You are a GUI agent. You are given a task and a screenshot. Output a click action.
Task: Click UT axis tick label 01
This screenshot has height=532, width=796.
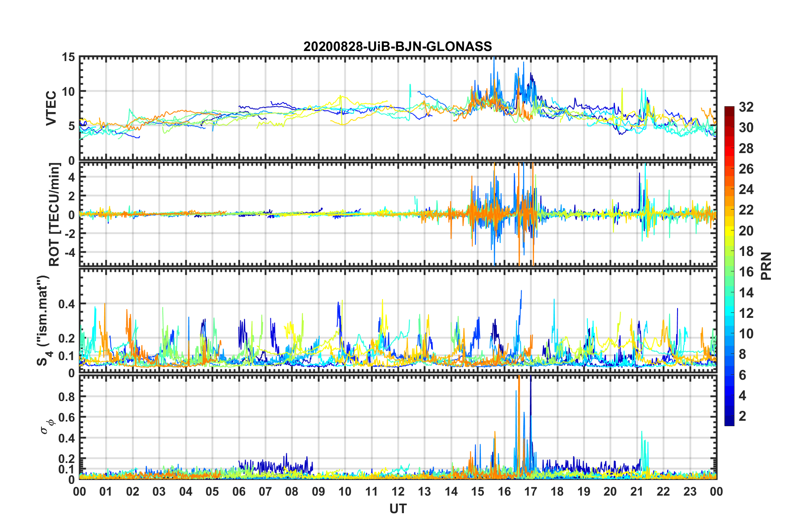tap(106, 491)
